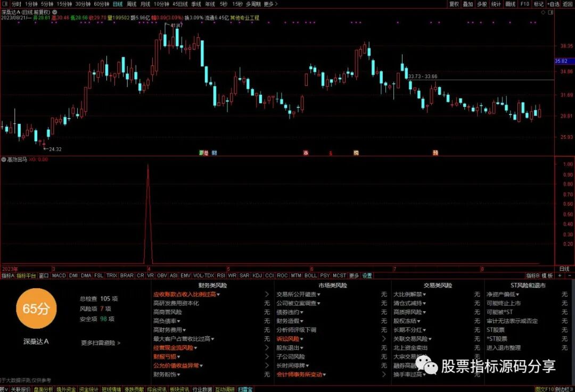Click the 统计 statistics button

tap(496, 4)
